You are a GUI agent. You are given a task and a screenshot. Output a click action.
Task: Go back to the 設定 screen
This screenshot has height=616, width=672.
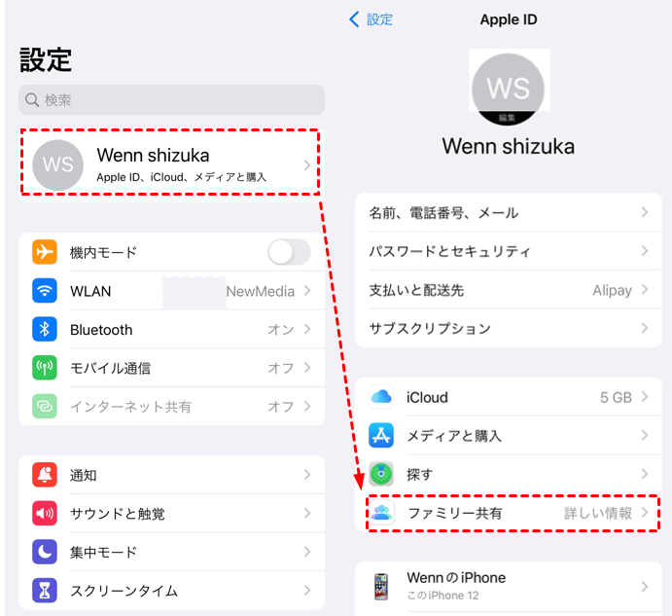pyautogui.click(x=371, y=19)
